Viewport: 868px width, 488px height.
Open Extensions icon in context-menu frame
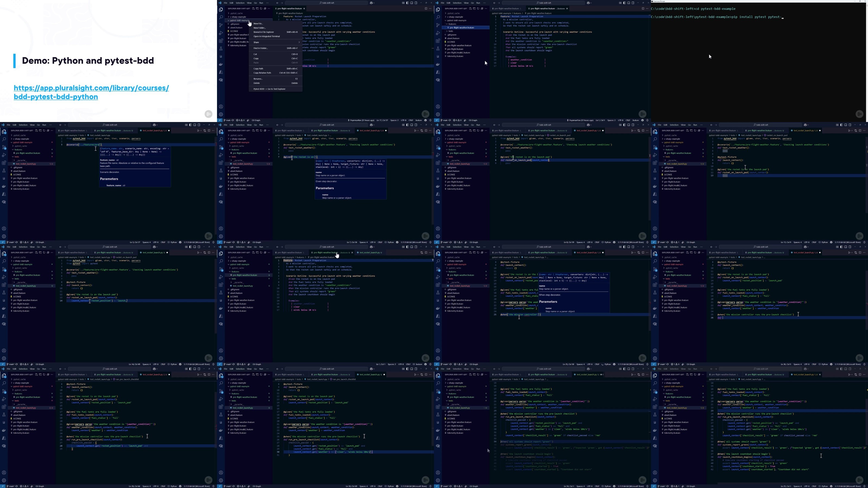point(221,41)
